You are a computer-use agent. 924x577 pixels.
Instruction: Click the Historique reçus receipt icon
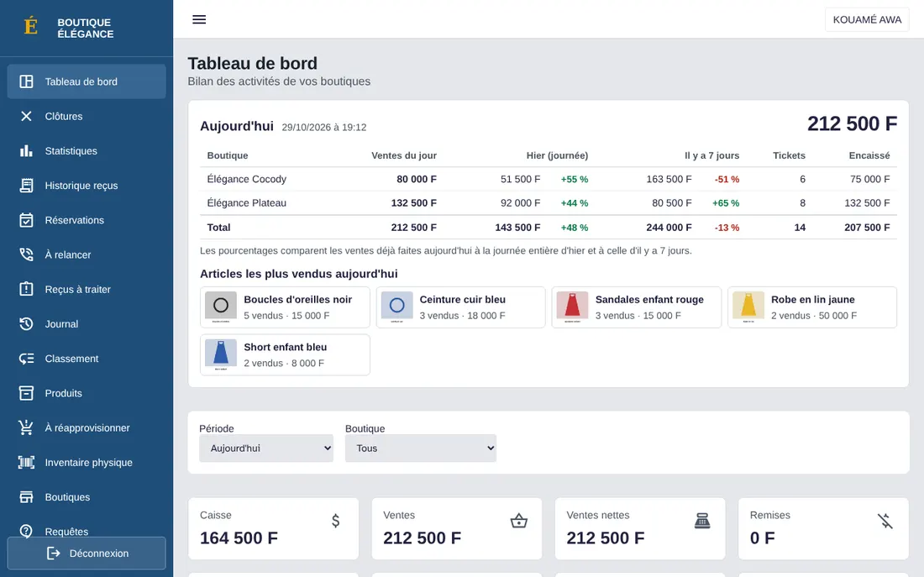[26, 186]
